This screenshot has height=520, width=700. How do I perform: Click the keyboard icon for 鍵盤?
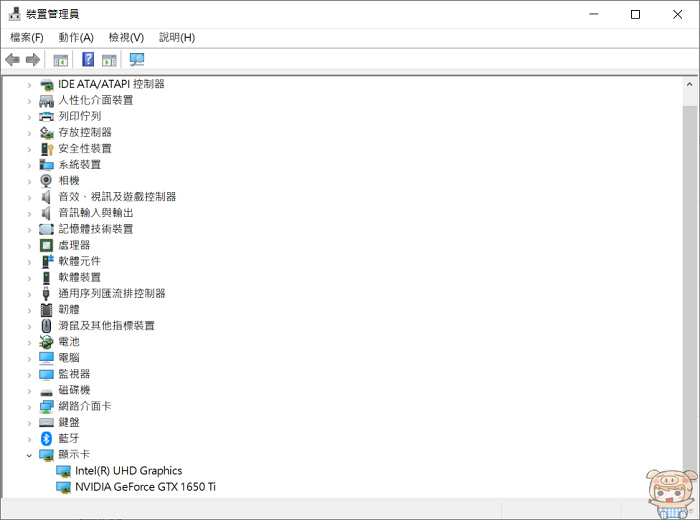pos(46,422)
